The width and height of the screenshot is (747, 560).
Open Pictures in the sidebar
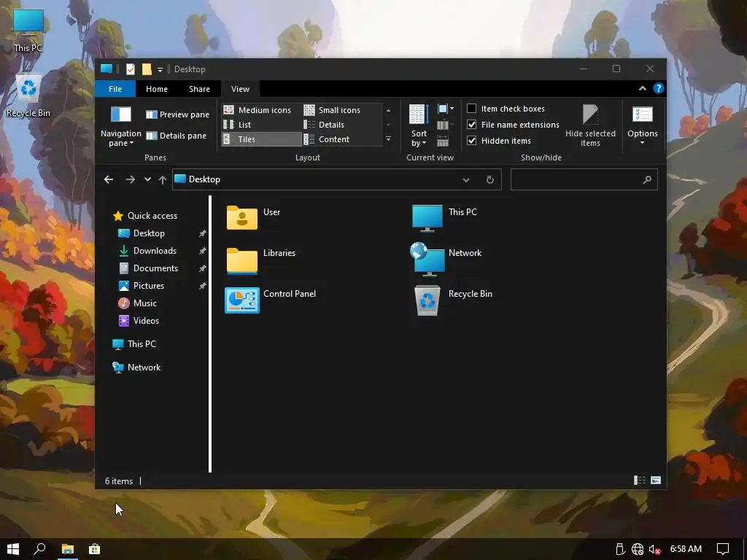[x=142, y=286]
